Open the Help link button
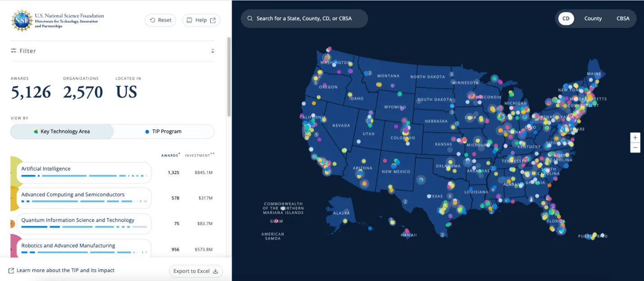This screenshot has height=281, width=644. pos(201,20)
